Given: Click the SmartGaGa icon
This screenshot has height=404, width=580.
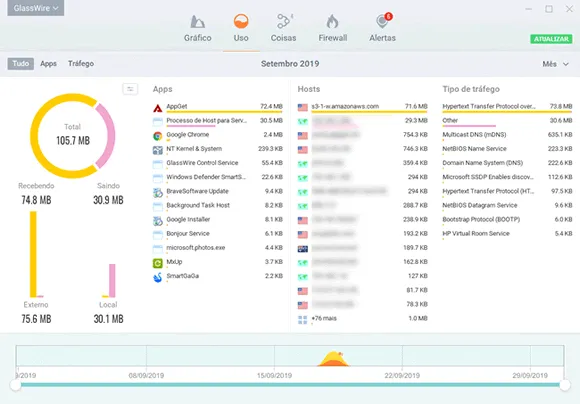Looking at the screenshot, I should (x=158, y=277).
